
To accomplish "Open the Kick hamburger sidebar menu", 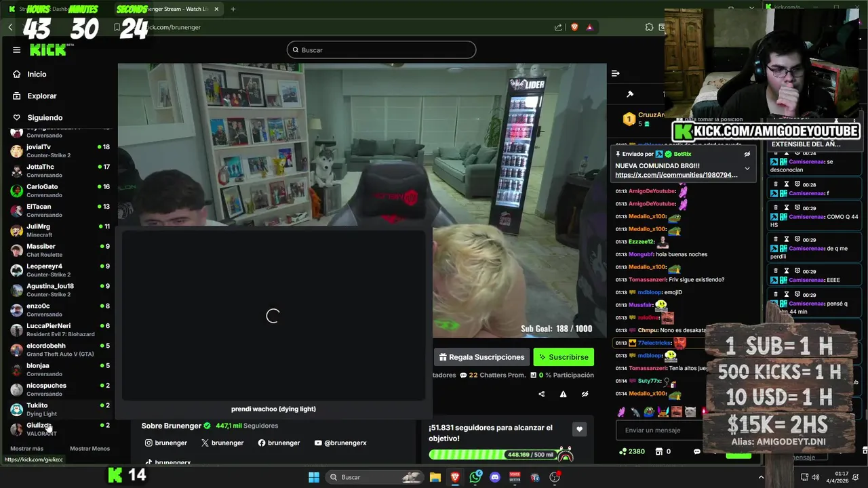I will 16,49.
